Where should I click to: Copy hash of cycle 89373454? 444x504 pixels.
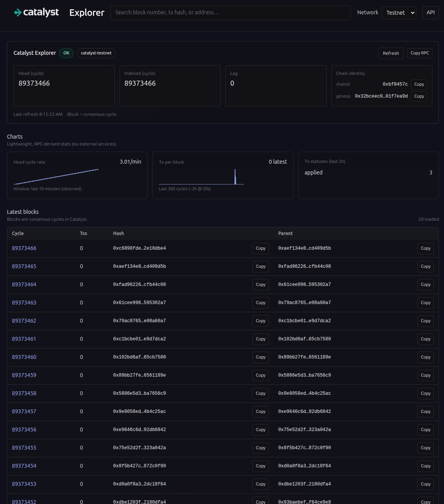pos(260,466)
